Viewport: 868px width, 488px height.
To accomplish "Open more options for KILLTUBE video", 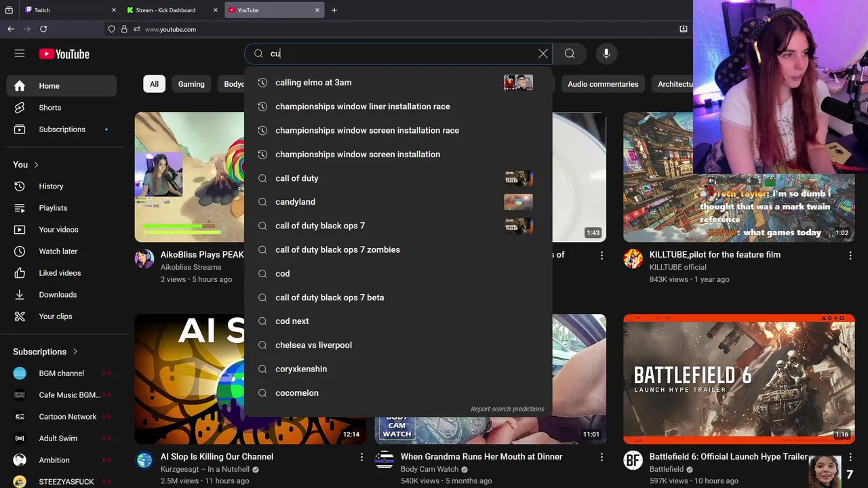I will (x=850, y=256).
